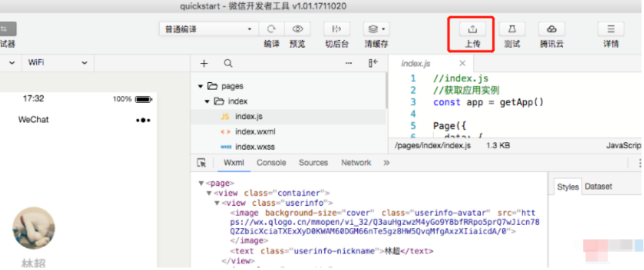Click the userinfo-nickname text element line
This screenshot has height=270, width=644.
point(332,251)
